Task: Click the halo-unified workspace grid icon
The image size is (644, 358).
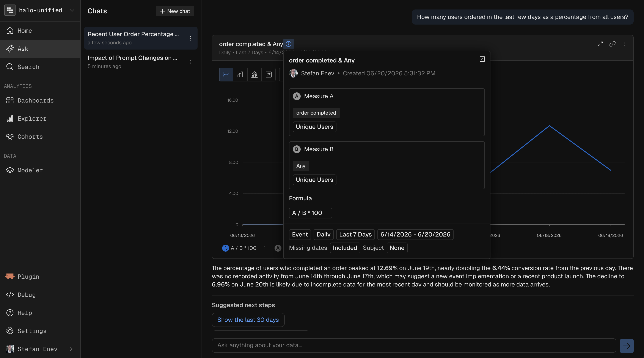Action: pyautogui.click(x=10, y=10)
